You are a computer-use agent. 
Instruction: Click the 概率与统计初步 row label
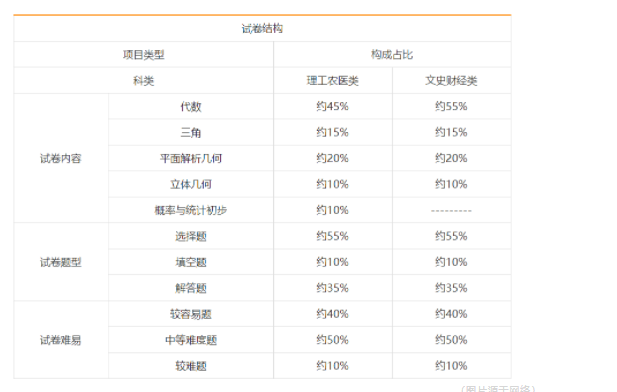coord(191,210)
